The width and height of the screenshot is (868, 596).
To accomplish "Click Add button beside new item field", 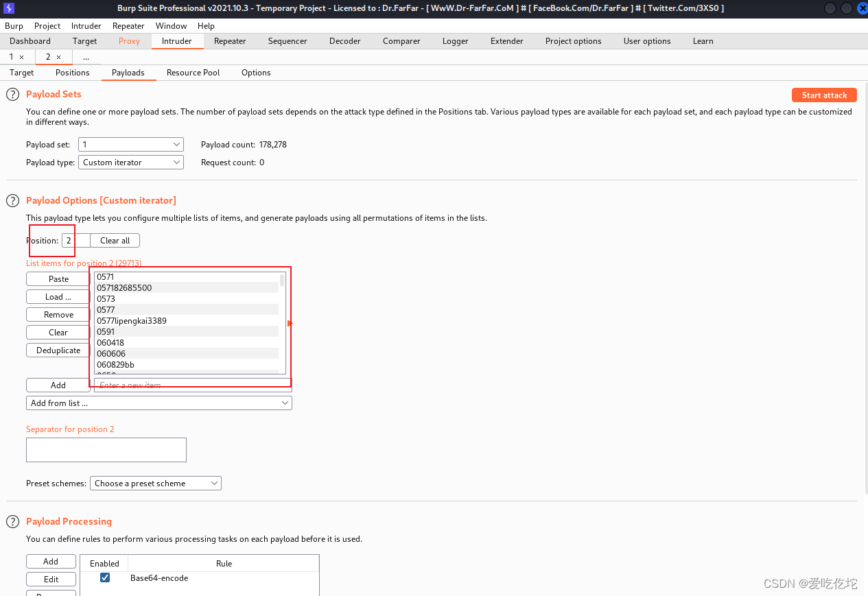I will click(x=58, y=385).
